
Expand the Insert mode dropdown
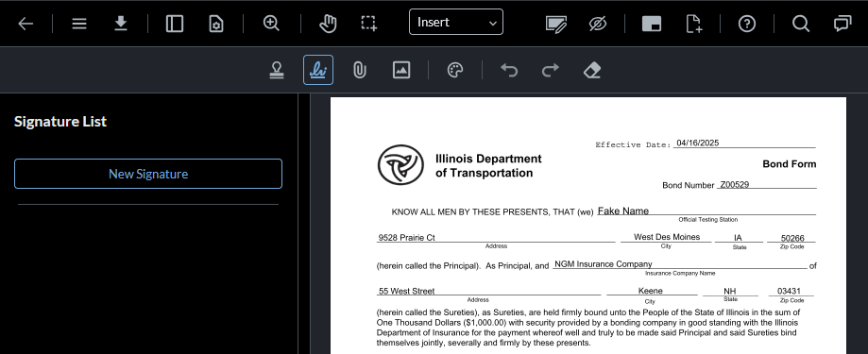click(456, 22)
